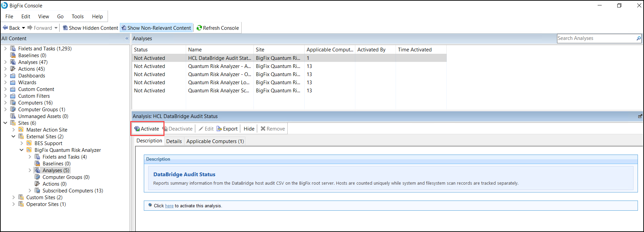
Task: Click the Custom Content folder icon
Action: [13, 89]
